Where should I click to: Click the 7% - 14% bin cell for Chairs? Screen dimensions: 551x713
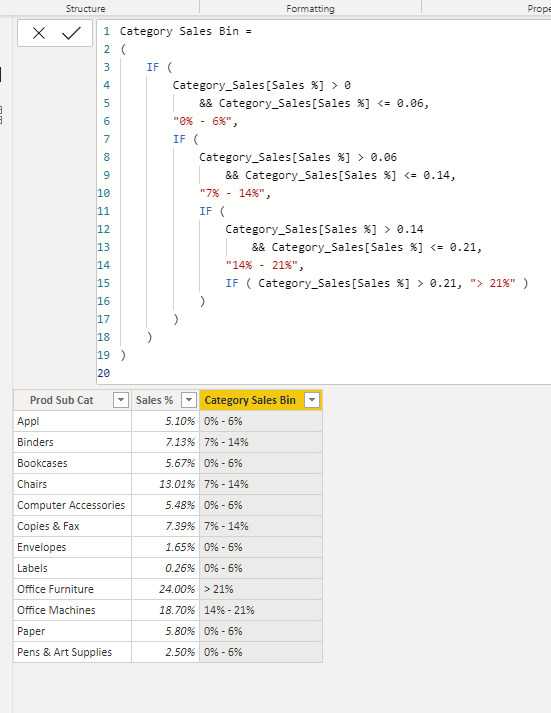point(261,484)
